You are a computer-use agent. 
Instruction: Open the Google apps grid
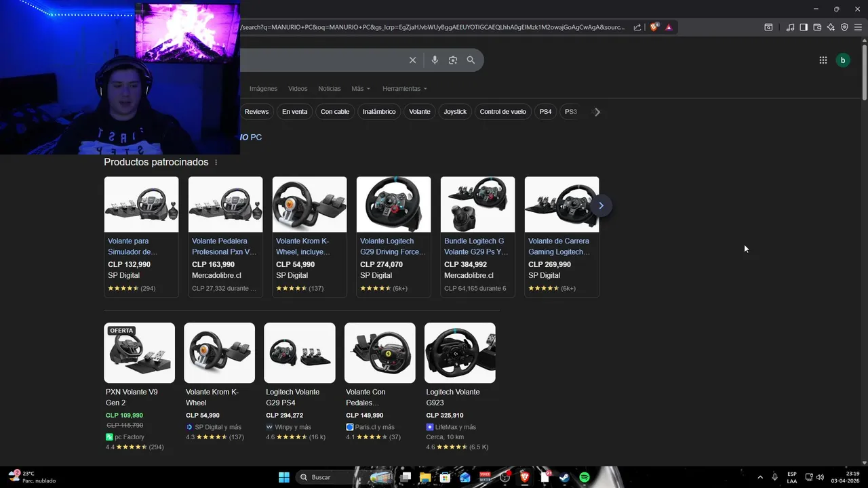[823, 60]
